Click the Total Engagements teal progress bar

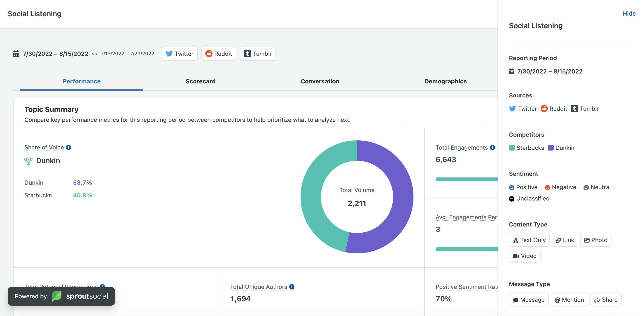(x=467, y=179)
